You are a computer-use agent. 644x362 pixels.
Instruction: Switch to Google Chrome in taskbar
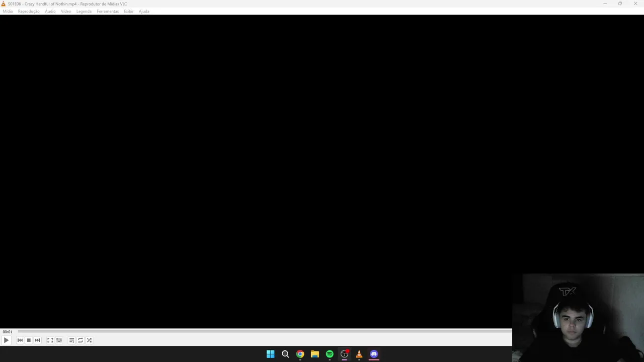coord(300,354)
